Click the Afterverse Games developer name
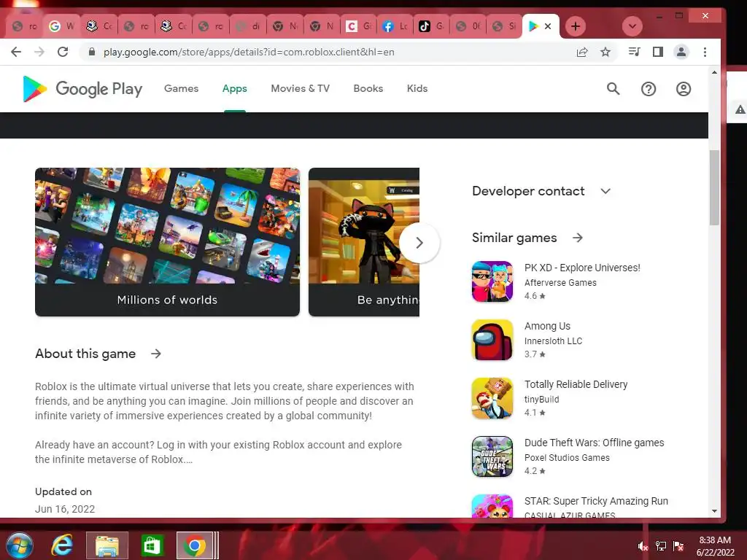The height and width of the screenshot is (560, 747). click(560, 282)
